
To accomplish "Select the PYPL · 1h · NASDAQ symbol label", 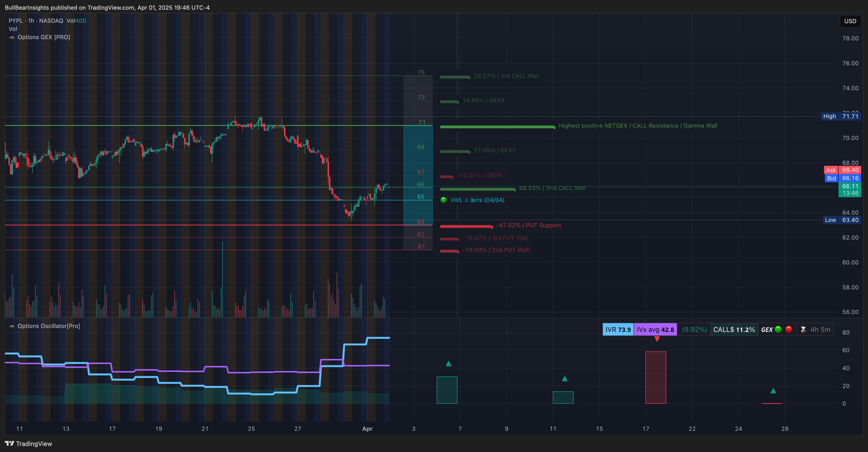I will [x=36, y=21].
